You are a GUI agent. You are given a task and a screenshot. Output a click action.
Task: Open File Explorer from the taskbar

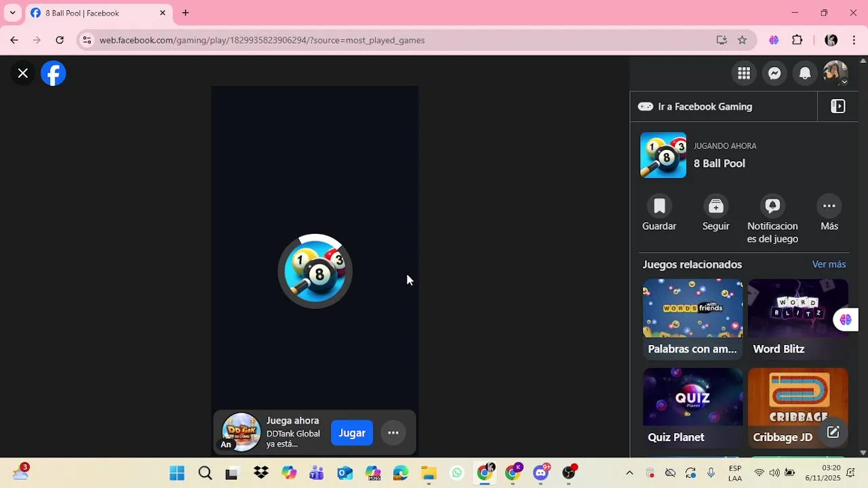429,473
